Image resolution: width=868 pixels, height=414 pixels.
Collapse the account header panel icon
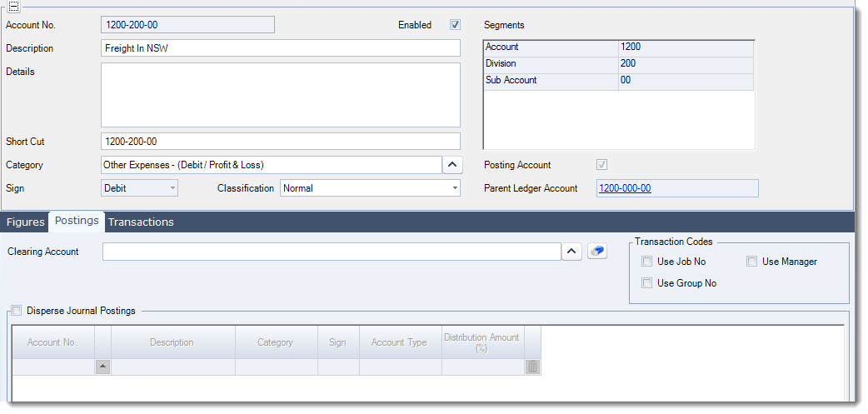point(14,6)
